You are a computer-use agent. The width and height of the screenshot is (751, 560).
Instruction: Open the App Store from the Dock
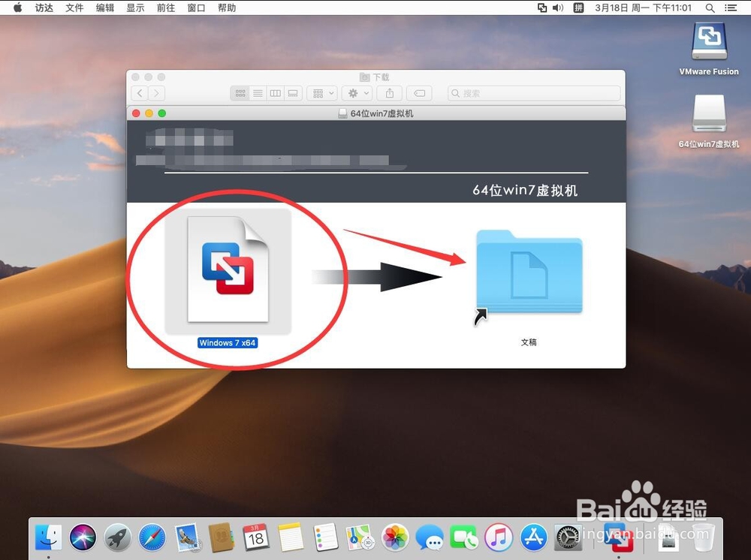coord(533,537)
